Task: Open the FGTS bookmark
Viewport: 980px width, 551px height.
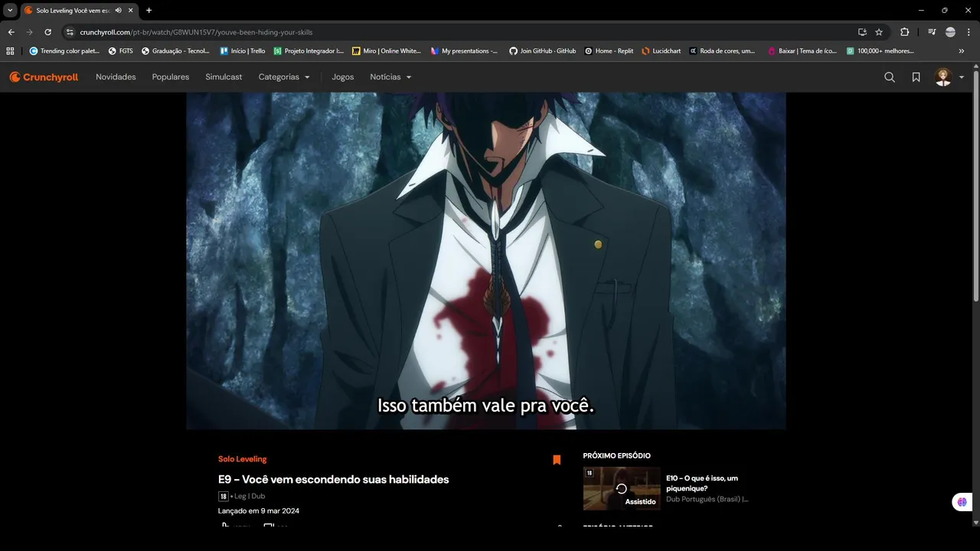Action: pos(121,51)
